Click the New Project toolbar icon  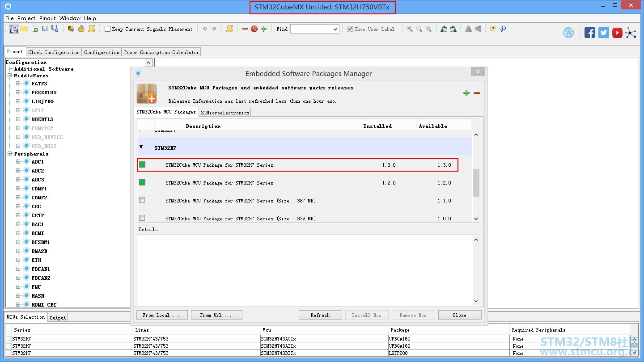click(x=14, y=29)
